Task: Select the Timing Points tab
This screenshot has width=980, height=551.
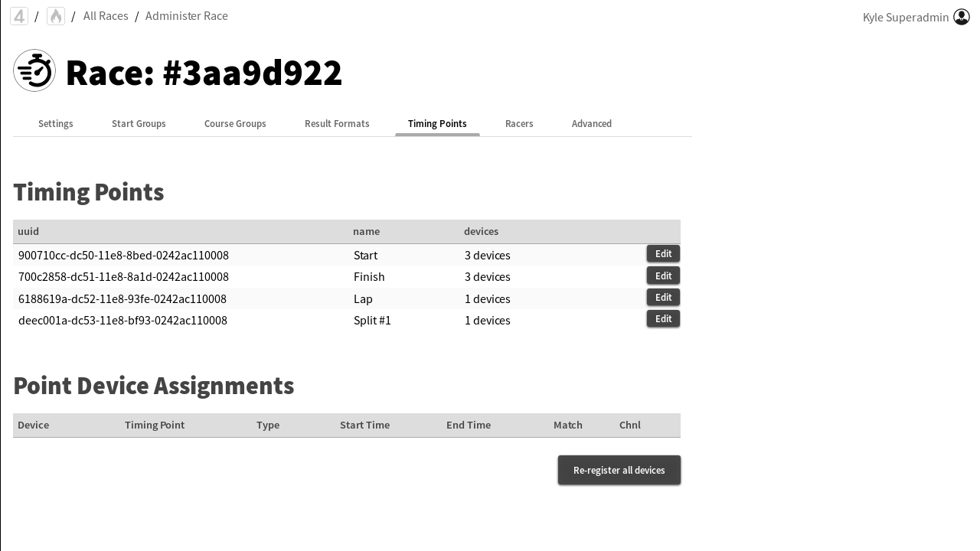Action: 437,124
